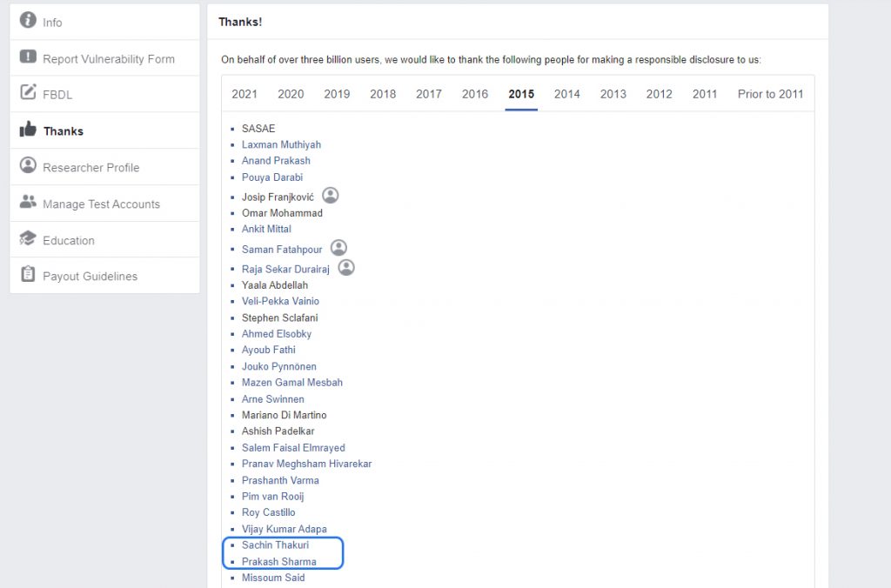The image size is (891, 588).
Task: Open Pranav Meghsham Hivarekar link
Action: 306,464
